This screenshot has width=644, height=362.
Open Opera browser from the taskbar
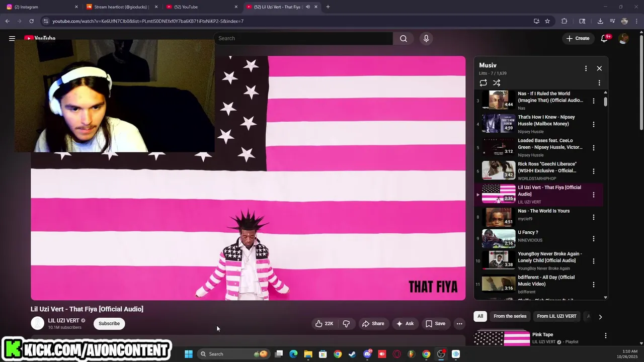point(397,354)
